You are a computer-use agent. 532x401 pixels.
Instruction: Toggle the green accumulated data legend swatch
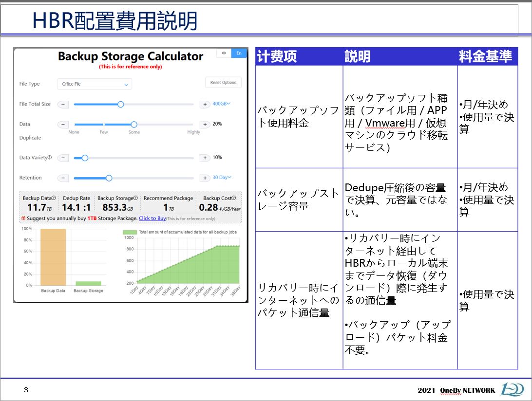[x=130, y=232]
